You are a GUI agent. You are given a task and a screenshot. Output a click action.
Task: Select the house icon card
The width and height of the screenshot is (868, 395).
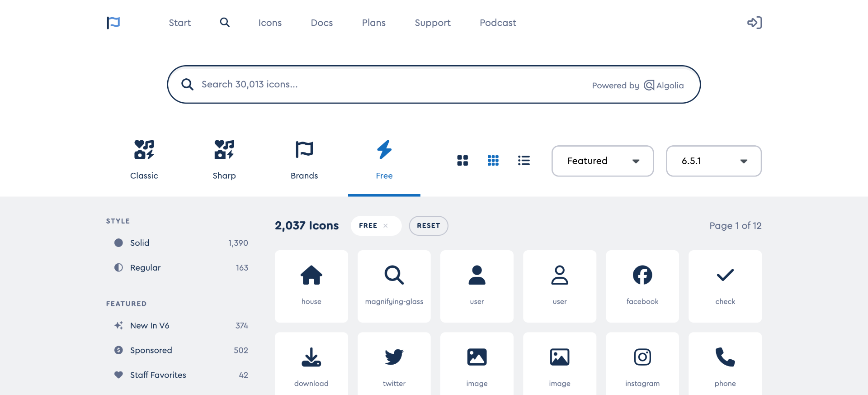point(311,286)
